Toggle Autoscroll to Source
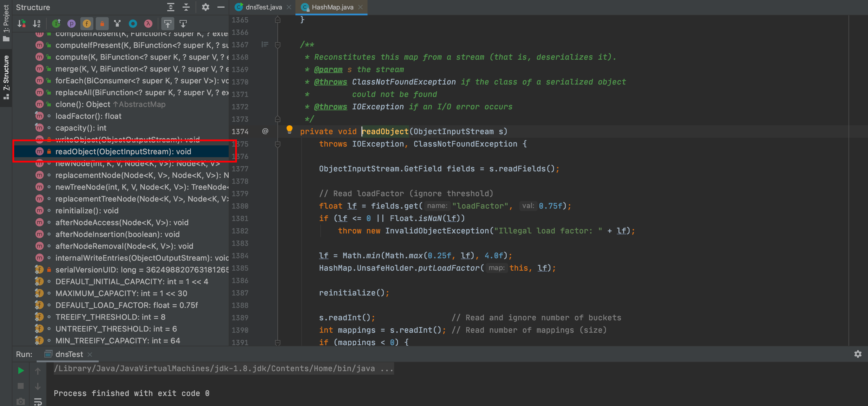 [168, 24]
